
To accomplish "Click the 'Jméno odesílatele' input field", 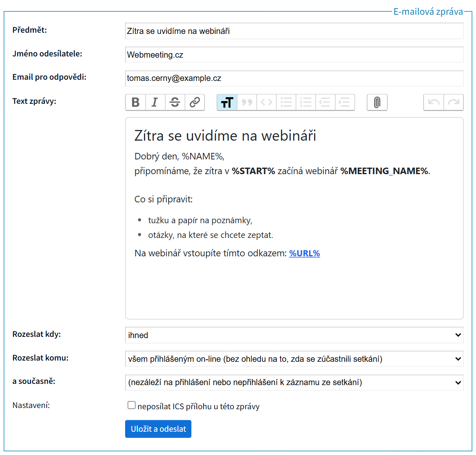I will 294,55.
